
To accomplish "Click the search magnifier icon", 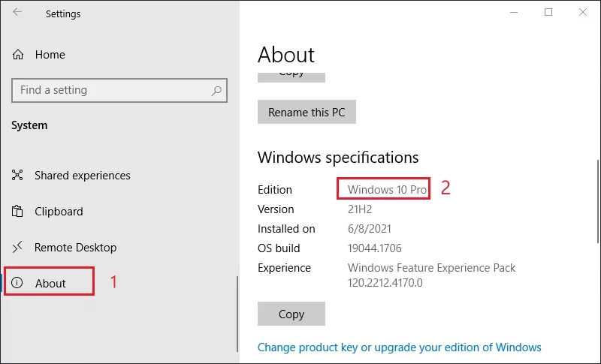I will coord(216,91).
